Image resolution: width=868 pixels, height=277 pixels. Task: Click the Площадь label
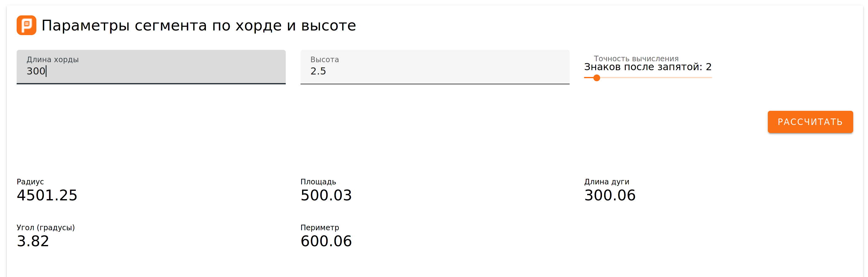(x=318, y=182)
